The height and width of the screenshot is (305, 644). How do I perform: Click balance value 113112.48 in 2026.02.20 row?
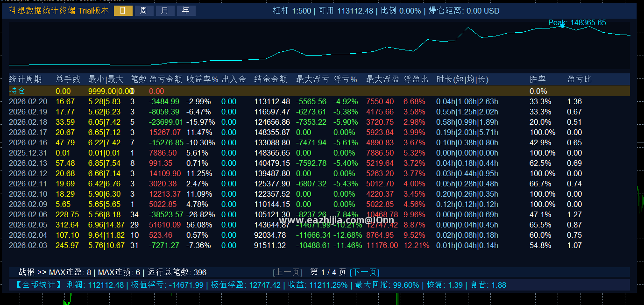(x=272, y=101)
